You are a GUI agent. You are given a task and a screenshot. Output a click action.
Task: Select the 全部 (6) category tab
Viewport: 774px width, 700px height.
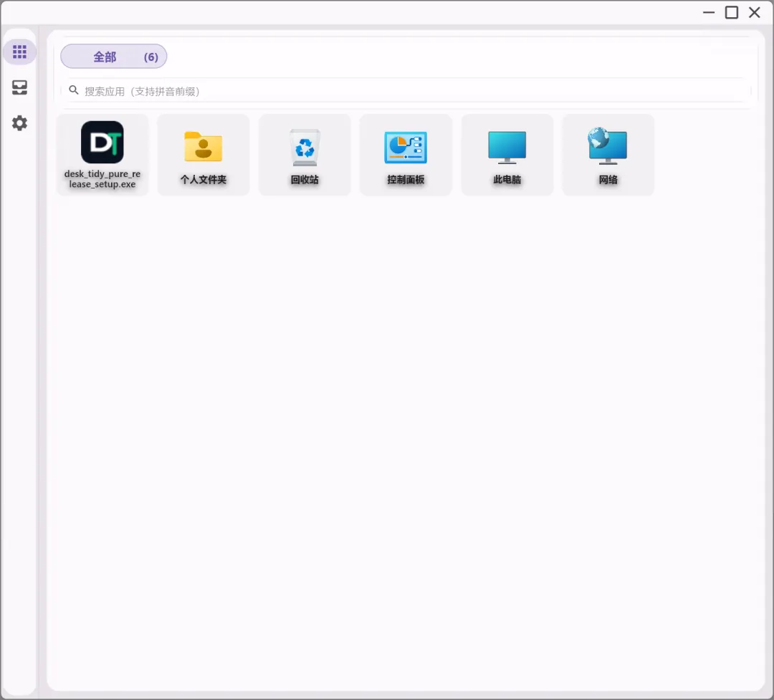click(113, 57)
